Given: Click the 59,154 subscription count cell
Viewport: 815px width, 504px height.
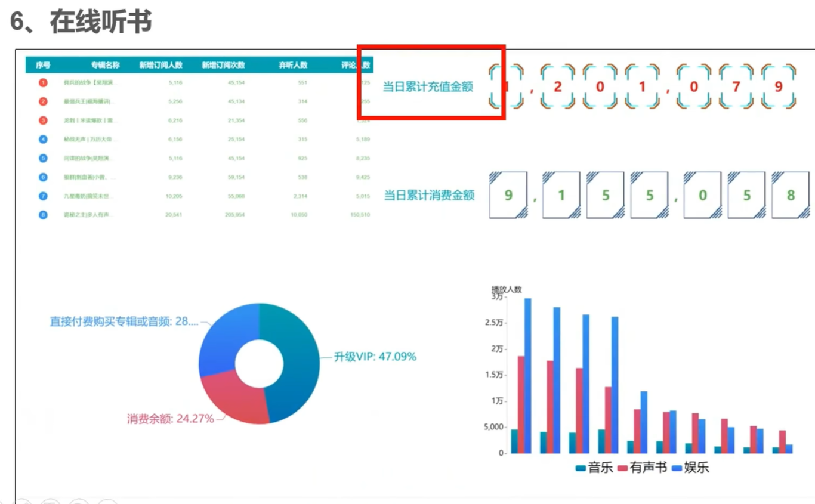Looking at the screenshot, I should 236,177.
